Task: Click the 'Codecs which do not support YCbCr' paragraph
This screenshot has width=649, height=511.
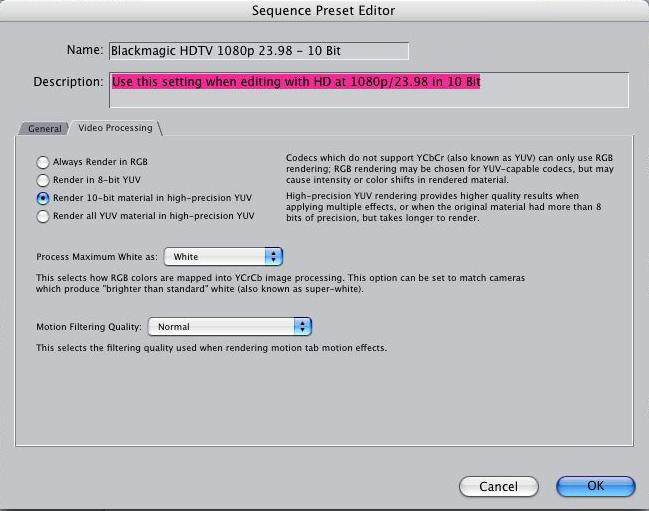Action: click(449, 169)
